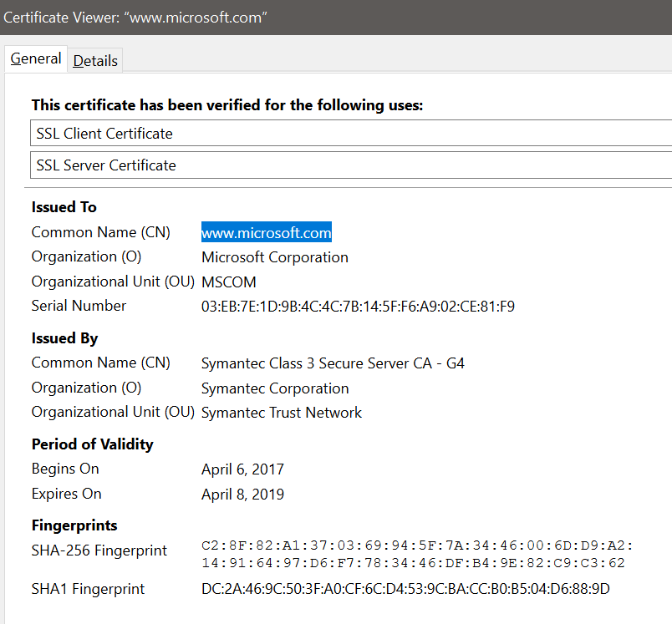Select the General tab

[x=36, y=59]
